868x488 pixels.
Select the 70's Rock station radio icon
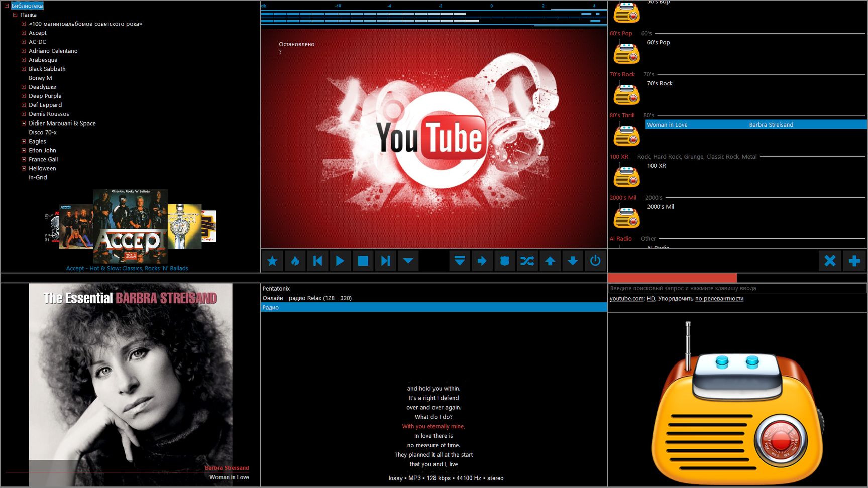click(627, 94)
